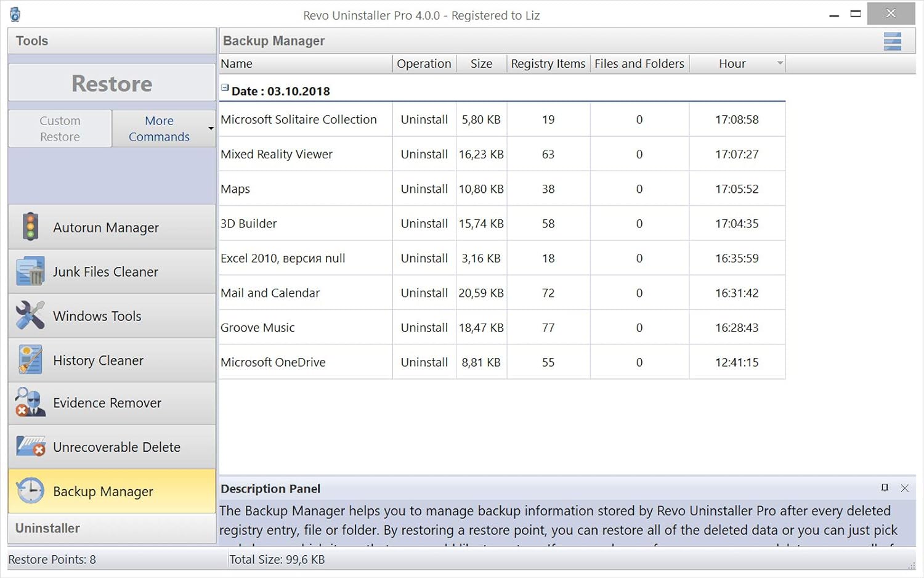The width and height of the screenshot is (924, 578).
Task: Maximize the Revo Uninstaller window
Action: 856,14
